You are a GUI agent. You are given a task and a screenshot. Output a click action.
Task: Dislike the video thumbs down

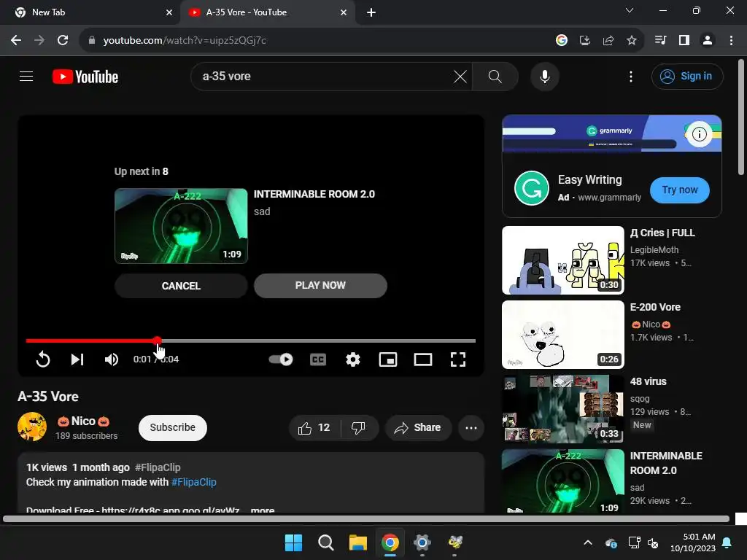pos(358,427)
